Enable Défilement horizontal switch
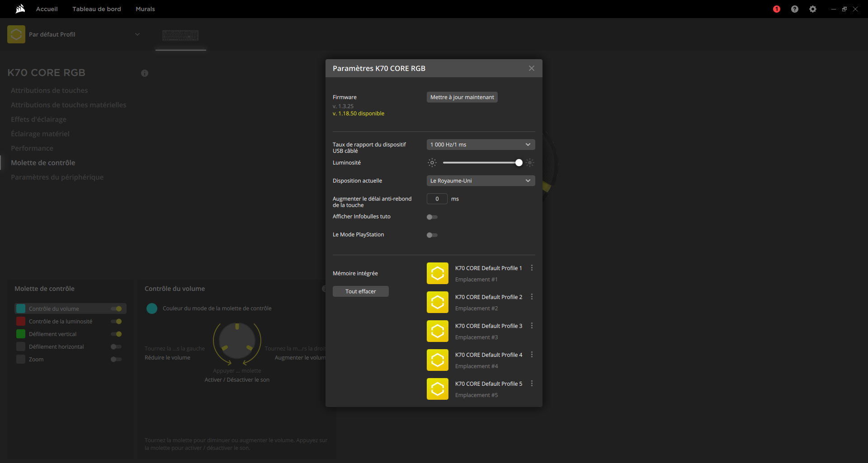Viewport: 868px width, 463px height. tap(116, 347)
